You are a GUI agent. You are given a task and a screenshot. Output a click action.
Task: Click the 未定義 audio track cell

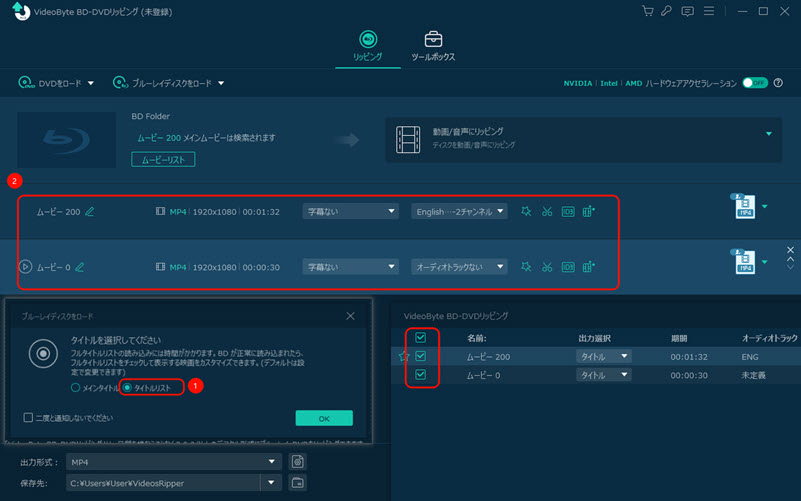point(753,375)
